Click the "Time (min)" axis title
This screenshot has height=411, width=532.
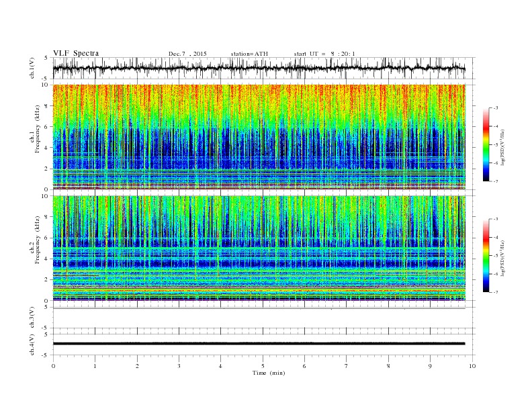click(x=269, y=373)
